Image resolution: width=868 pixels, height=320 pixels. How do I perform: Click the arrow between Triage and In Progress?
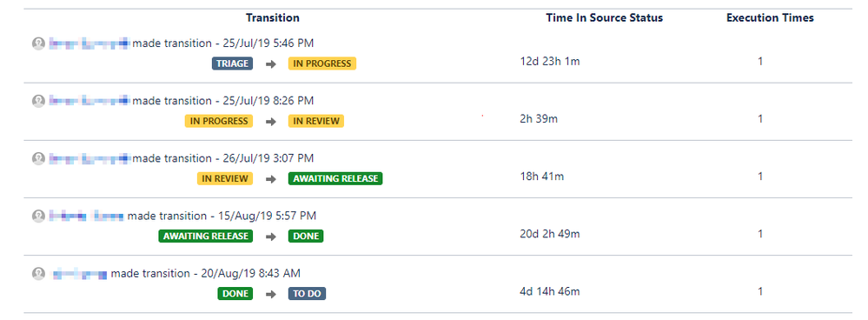coord(271,64)
